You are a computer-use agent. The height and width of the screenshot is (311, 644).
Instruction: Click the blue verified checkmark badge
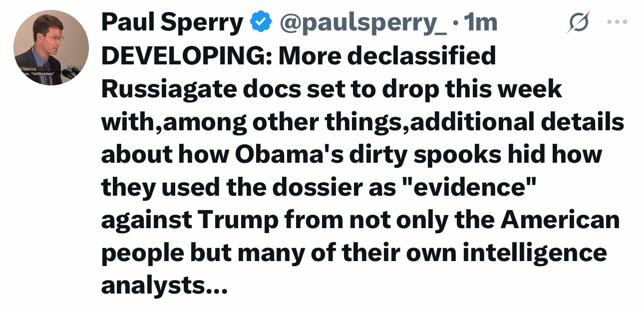[261, 22]
